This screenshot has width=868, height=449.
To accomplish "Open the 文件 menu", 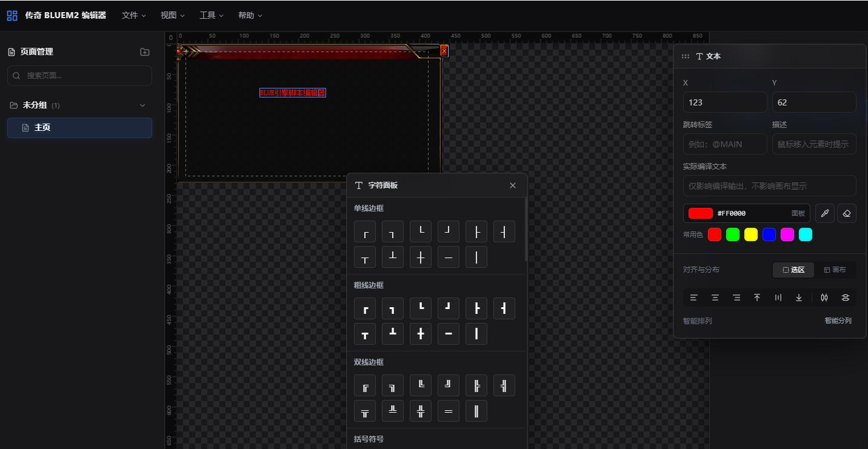I will (x=134, y=15).
